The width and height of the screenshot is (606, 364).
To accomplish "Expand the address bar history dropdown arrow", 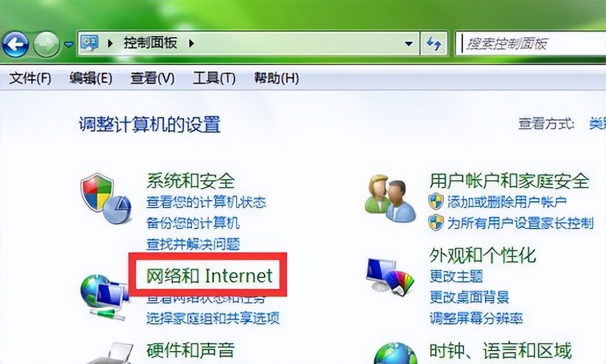I will (x=408, y=44).
